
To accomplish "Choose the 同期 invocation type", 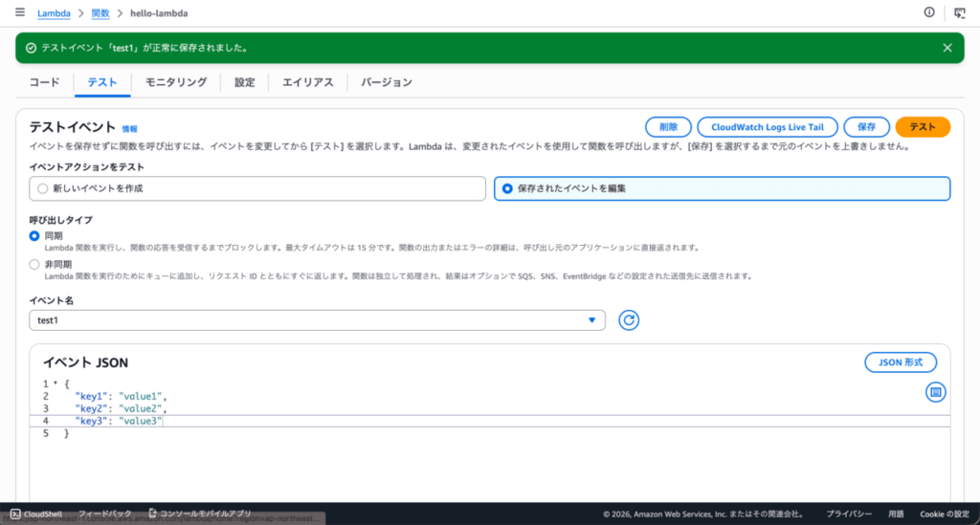I will 34,236.
